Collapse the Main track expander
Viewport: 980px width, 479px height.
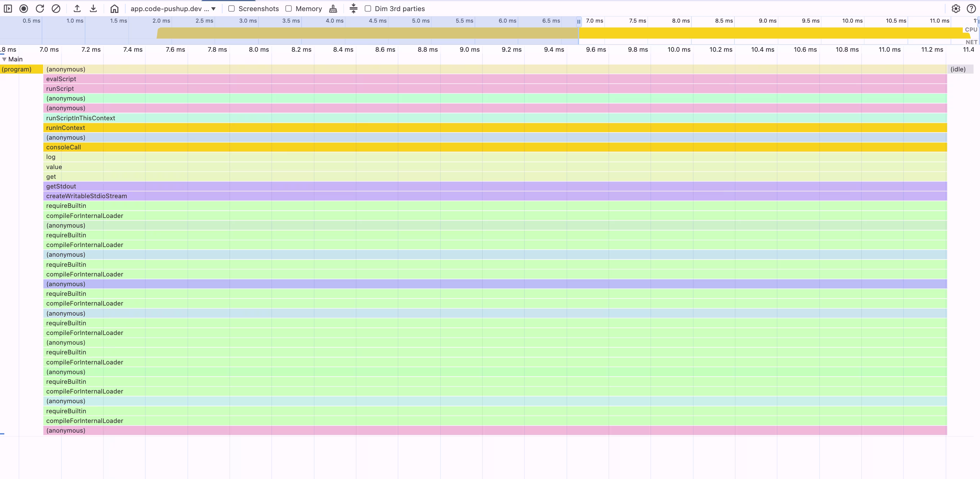[4, 59]
